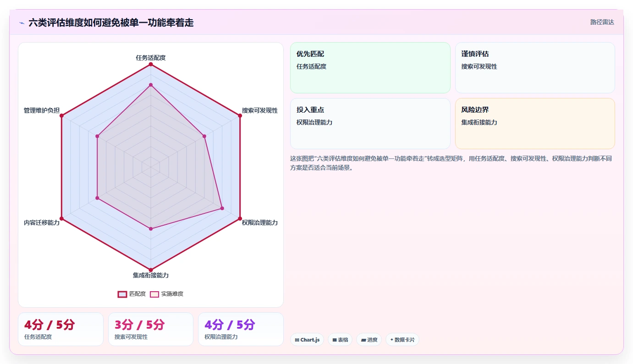Screen dimensions: 633x364
Task: Select the 3分 / 5分 搜索可发现性 score card
Action: pos(151,329)
